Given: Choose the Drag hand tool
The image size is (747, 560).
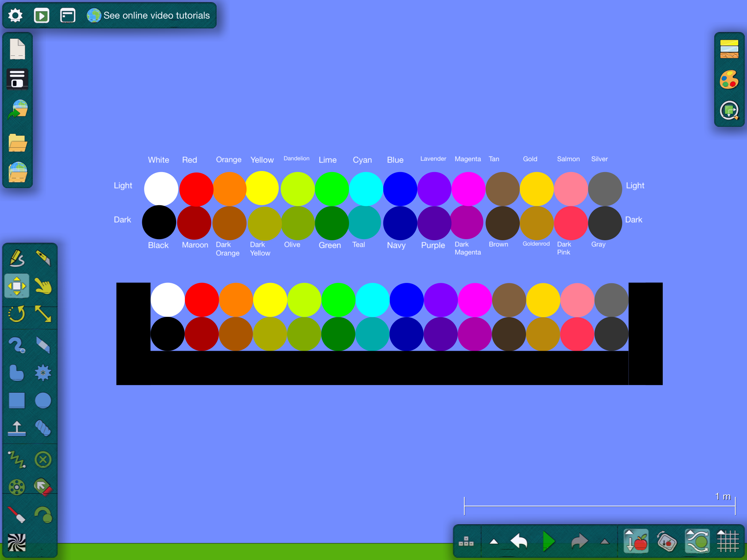Looking at the screenshot, I should 43,286.
